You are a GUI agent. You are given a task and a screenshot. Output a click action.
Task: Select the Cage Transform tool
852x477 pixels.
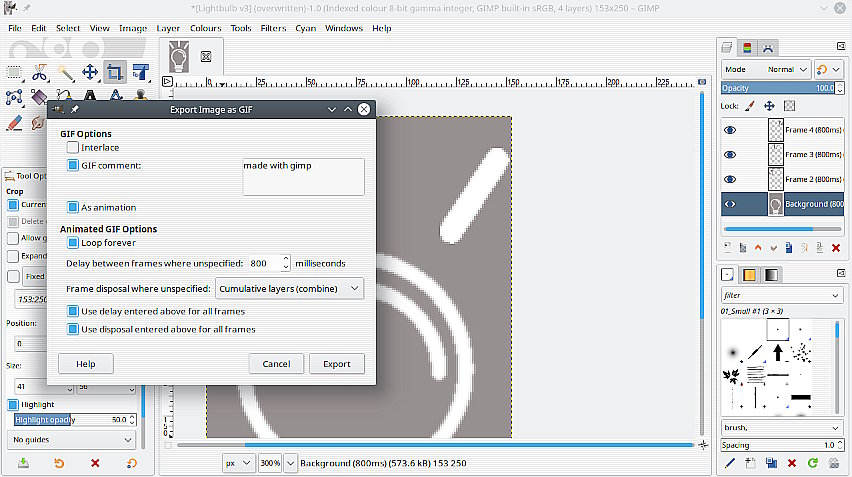point(14,97)
